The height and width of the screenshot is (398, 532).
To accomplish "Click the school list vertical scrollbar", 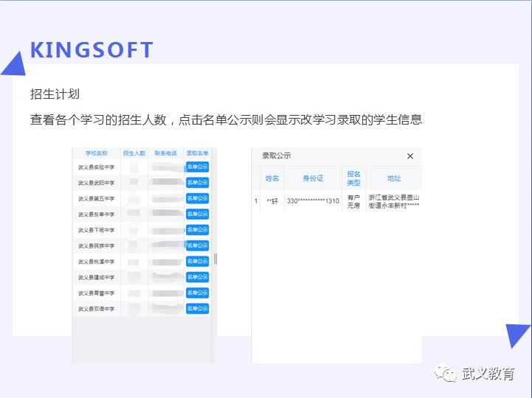I will tap(215, 259).
